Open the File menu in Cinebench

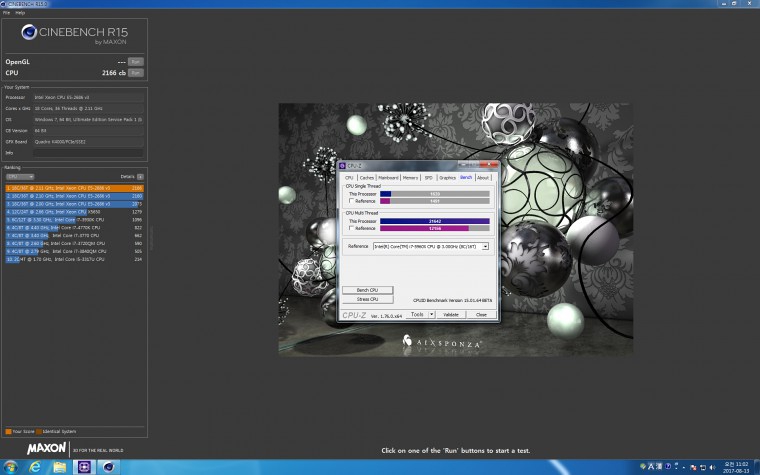6,13
